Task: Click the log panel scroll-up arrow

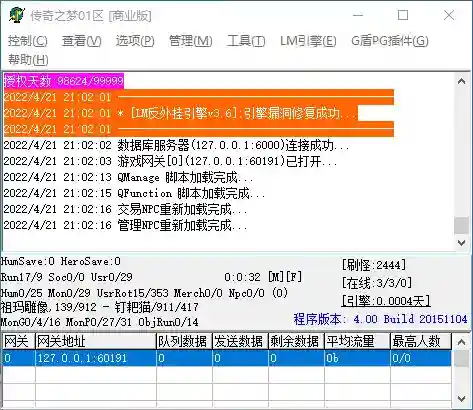Action: (462, 81)
